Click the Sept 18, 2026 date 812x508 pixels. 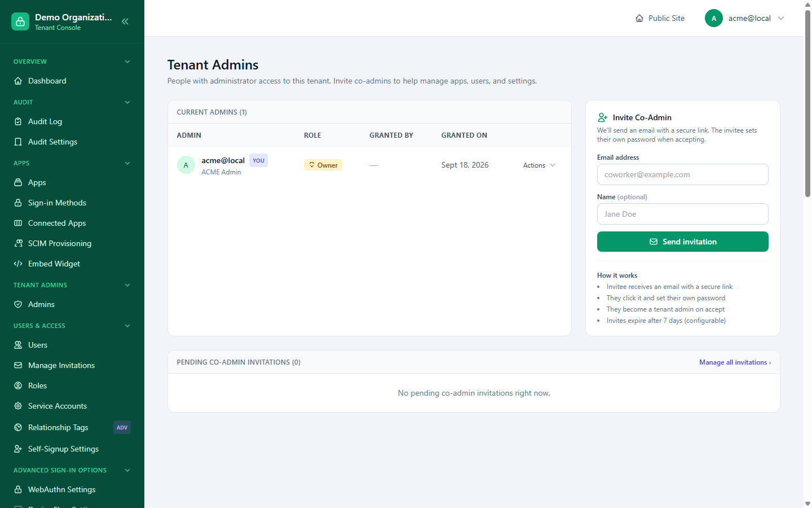point(465,165)
